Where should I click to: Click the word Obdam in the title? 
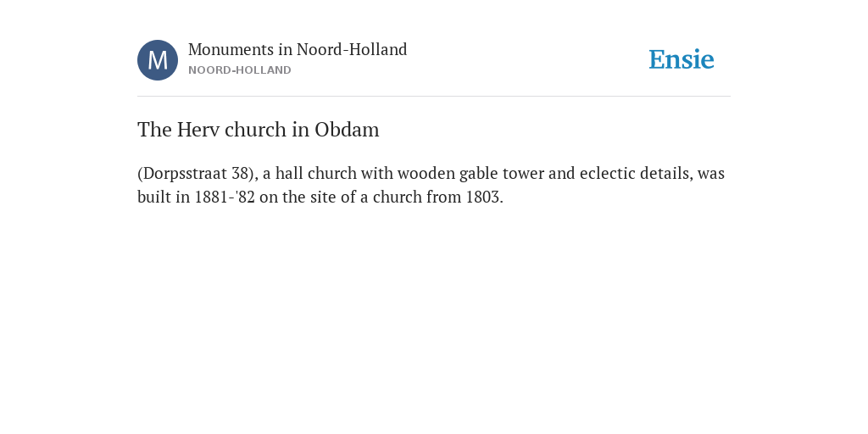[x=347, y=130]
